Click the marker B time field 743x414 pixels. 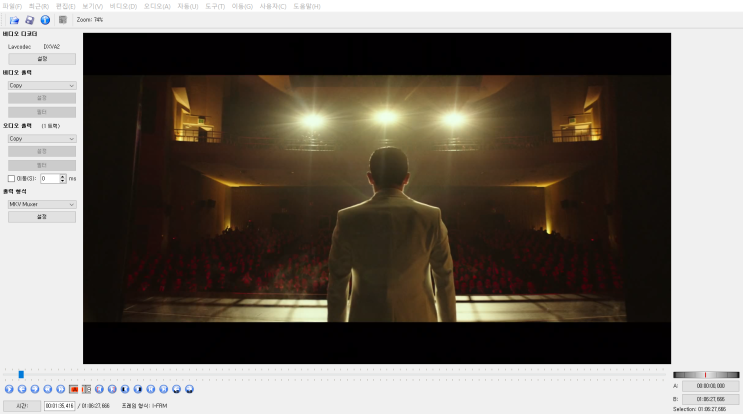tap(710, 399)
